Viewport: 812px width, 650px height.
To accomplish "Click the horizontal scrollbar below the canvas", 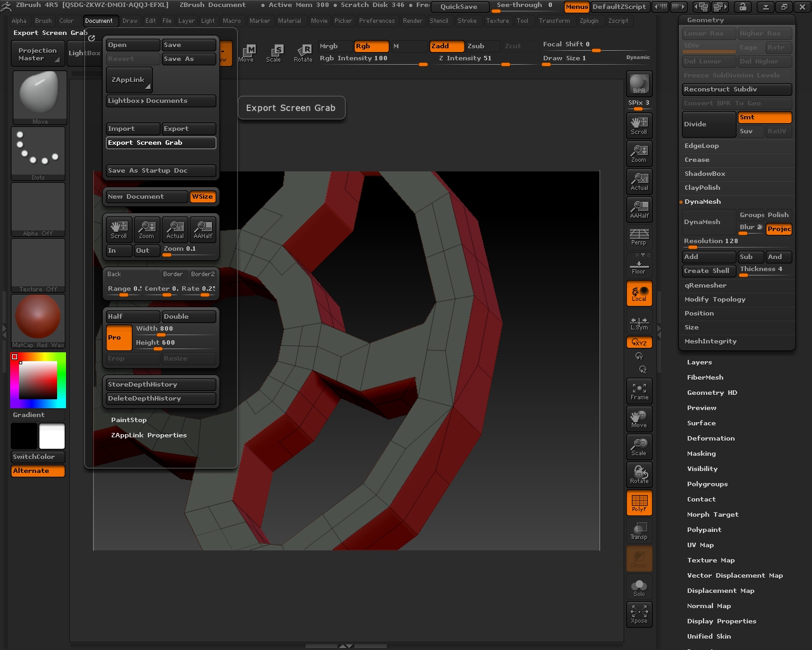I will pyautogui.click(x=346, y=645).
